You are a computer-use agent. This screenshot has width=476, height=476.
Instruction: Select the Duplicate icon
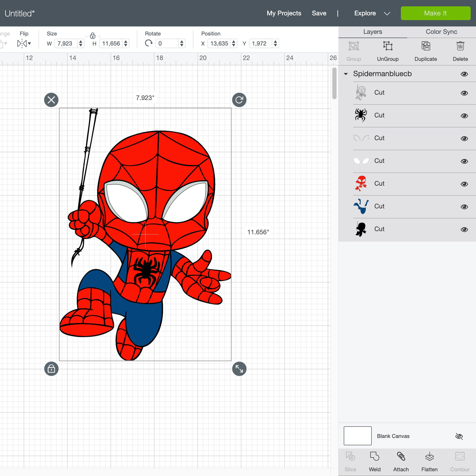[x=425, y=46]
